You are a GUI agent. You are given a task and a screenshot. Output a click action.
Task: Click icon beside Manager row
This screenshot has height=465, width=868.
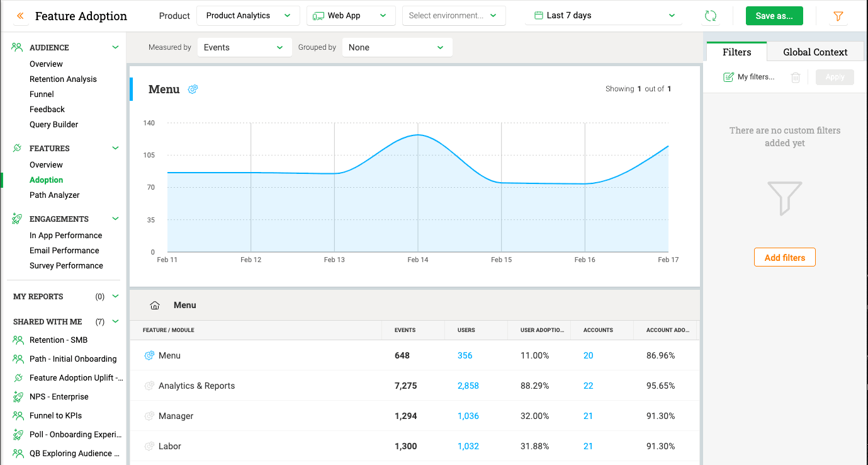pyautogui.click(x=149, y=416)
